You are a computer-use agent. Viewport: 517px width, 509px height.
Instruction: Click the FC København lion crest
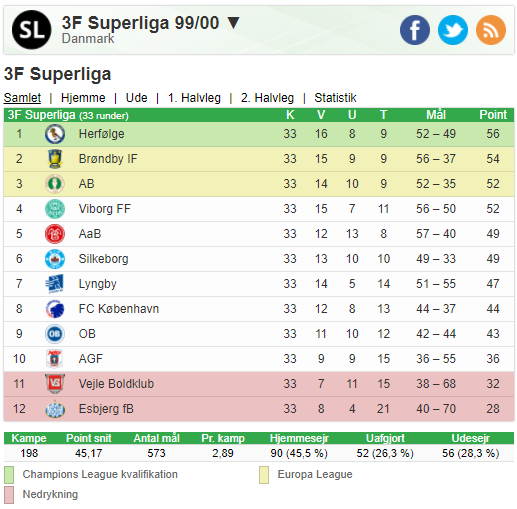point(55,309)
